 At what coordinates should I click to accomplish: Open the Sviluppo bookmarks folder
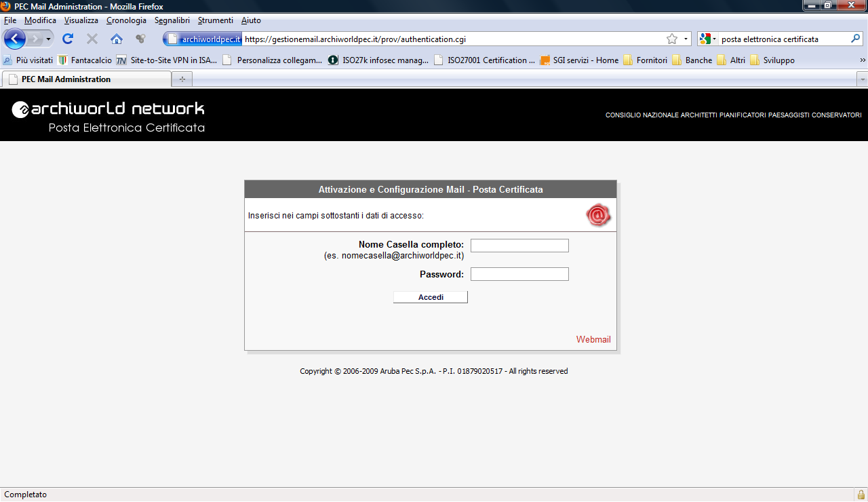(x=772, y=60)
